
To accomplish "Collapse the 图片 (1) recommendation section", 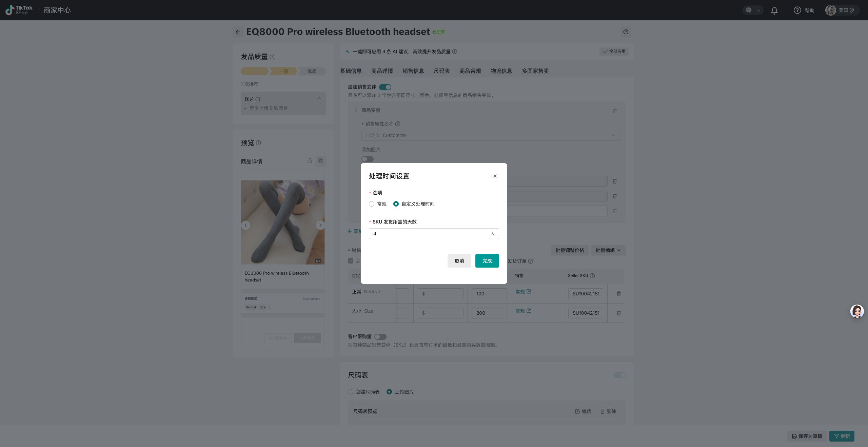I will (x=319, y=99).
